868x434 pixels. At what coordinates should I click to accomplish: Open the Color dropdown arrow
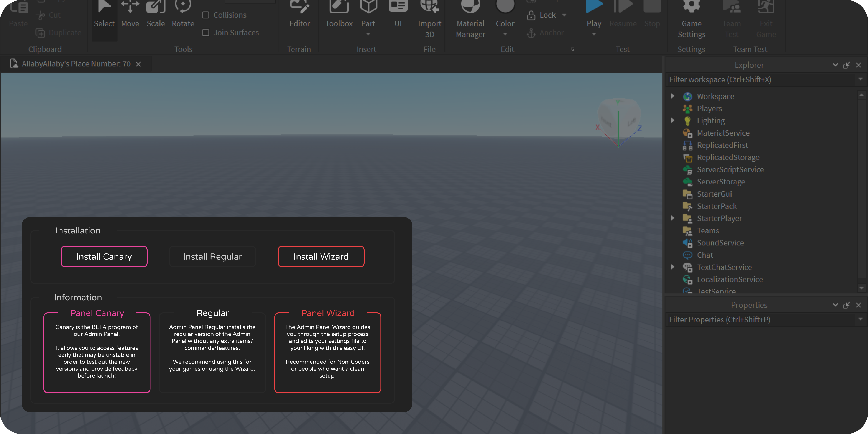505,34
